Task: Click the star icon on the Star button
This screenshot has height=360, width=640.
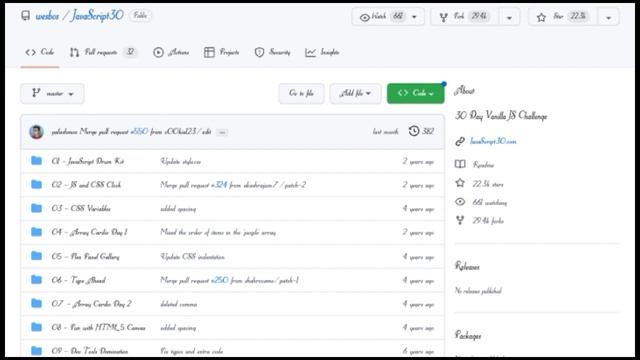Action: point(541,17)
